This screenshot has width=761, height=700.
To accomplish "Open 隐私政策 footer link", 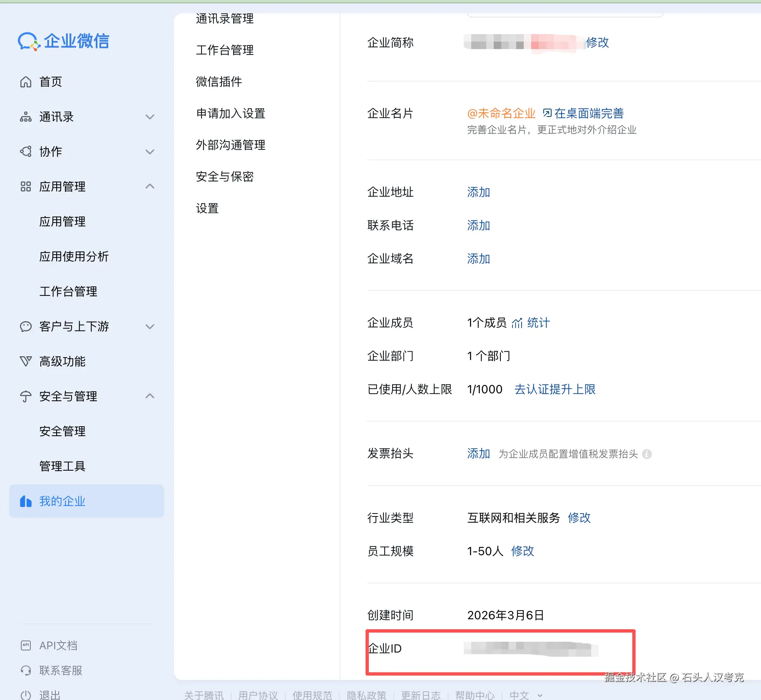I will click(x=366, y=695).
